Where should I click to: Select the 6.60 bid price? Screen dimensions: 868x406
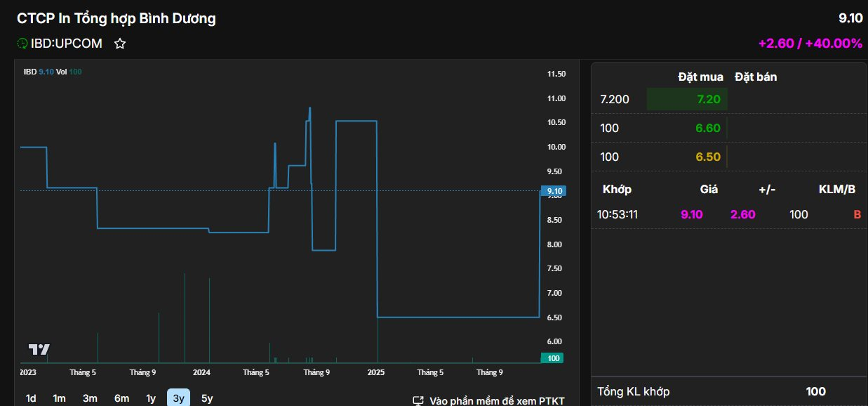pos(708,128)
